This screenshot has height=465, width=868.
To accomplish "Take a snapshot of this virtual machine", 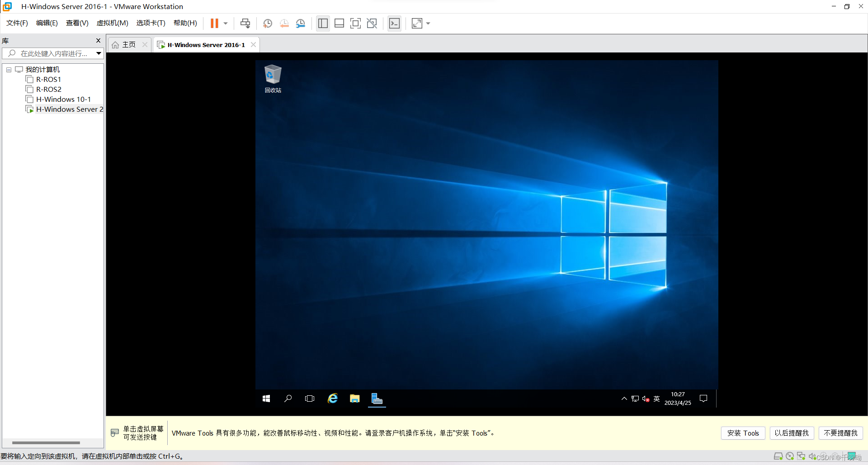I will coord(268,23).
